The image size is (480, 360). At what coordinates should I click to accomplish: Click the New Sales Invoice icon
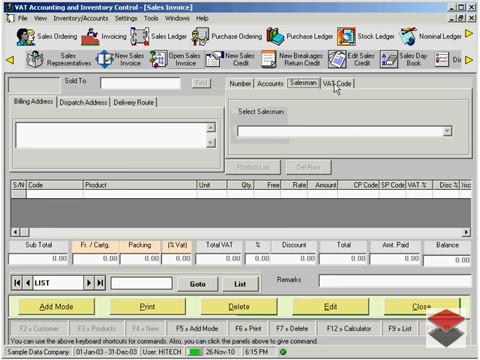click(x=105, y=60)
